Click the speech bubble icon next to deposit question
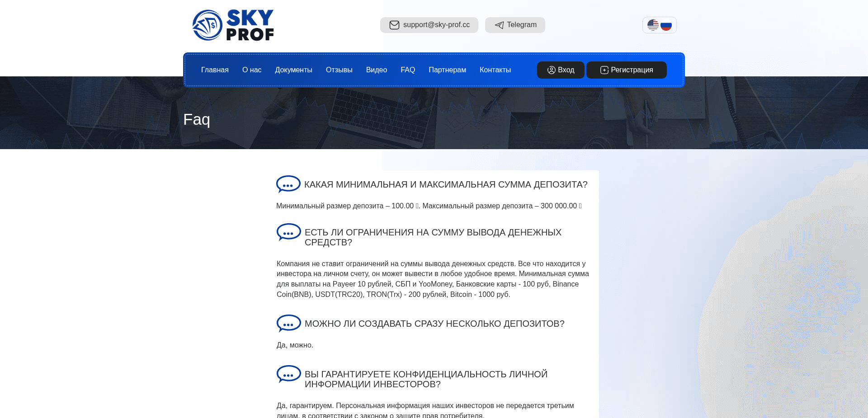This screenshot has width=868, height=418. pyautogui.click(x=288, y=184)
